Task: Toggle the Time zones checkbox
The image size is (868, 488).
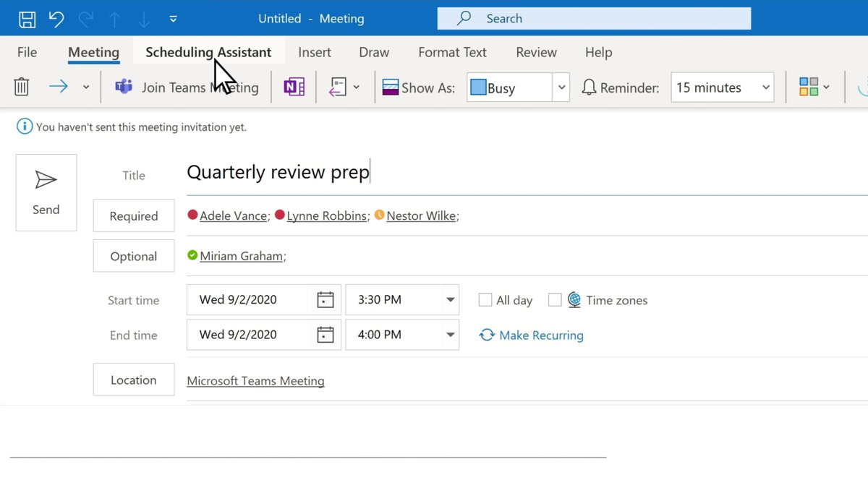Action: coord(555,300)
